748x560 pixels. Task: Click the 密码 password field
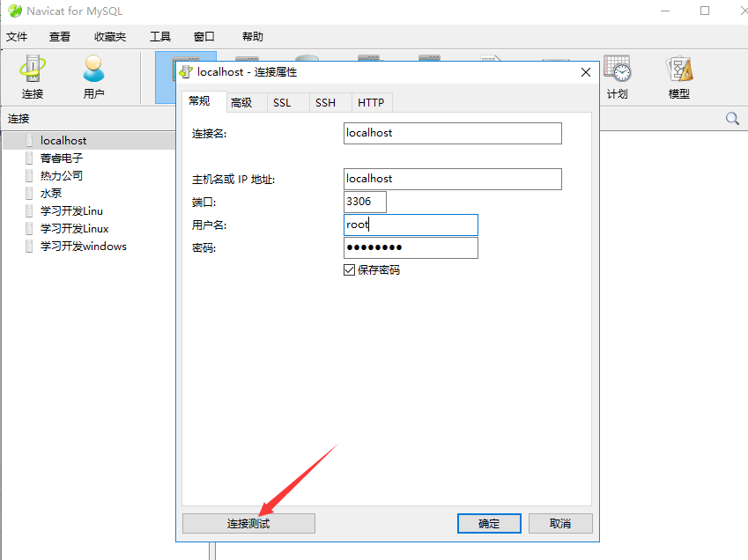pos(411,247)
